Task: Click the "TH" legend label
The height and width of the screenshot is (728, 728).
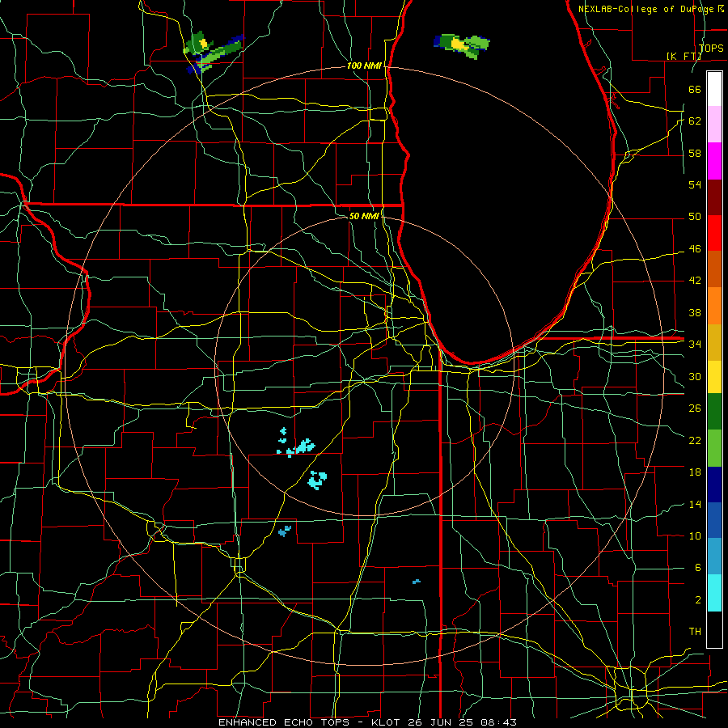Action: (x=695, y=632)
